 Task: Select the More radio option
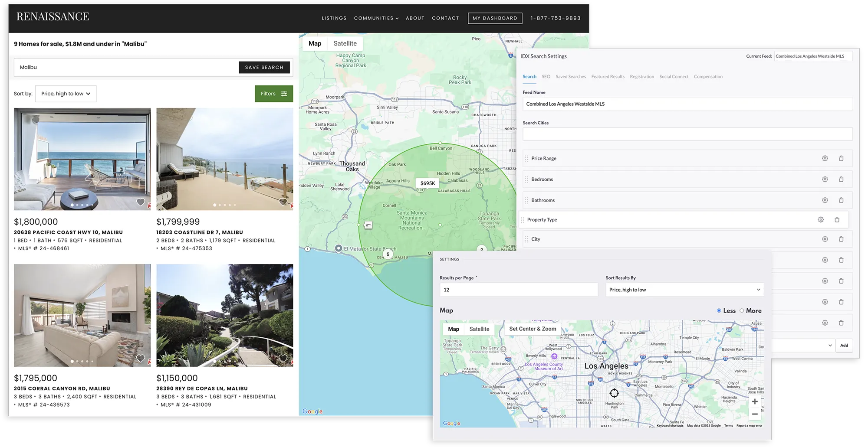tap(742, 311)
